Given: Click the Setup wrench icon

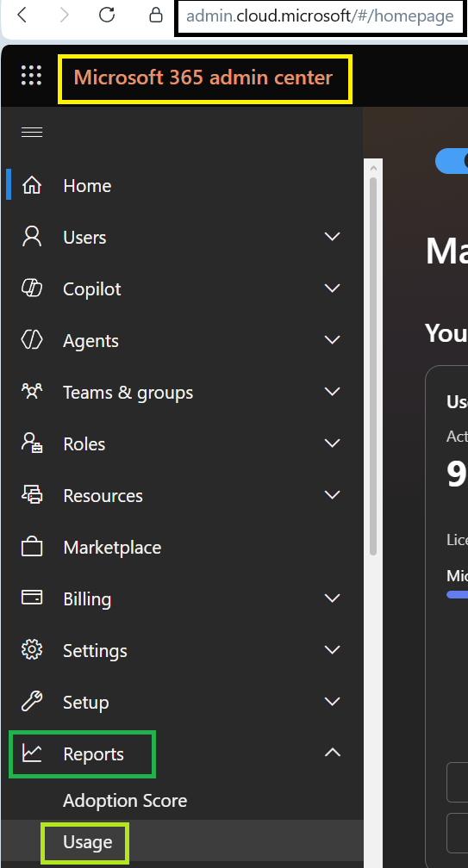Looking at the screenshot, I should 32,702.
